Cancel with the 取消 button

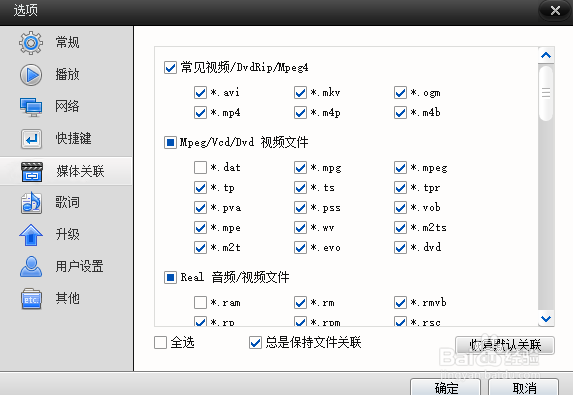524,387
